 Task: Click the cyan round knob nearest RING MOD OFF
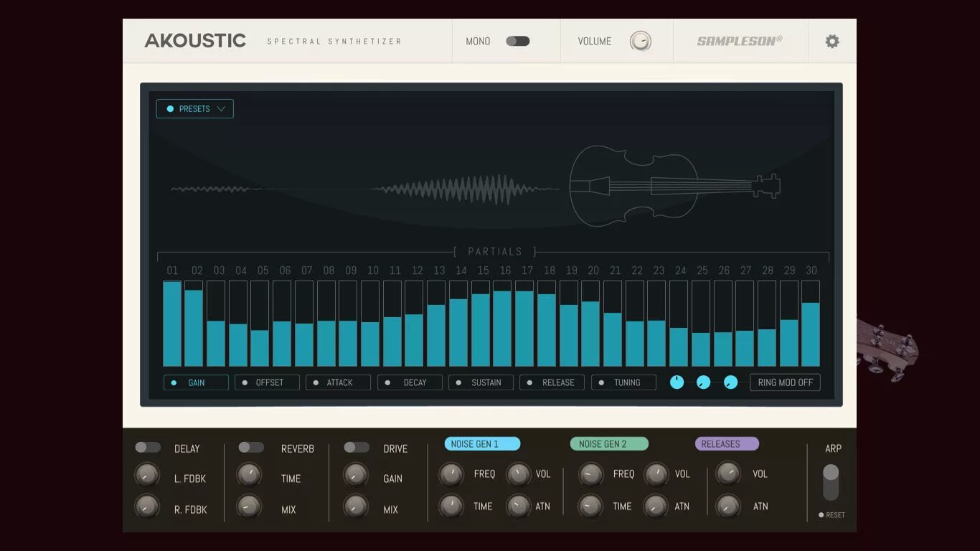tap(730, 382)
